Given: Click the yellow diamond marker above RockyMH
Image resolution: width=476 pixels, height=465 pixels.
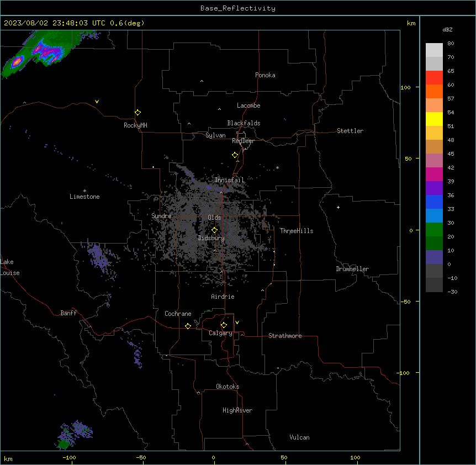Looking at the screenshot, I should click(x=138, y=112).
